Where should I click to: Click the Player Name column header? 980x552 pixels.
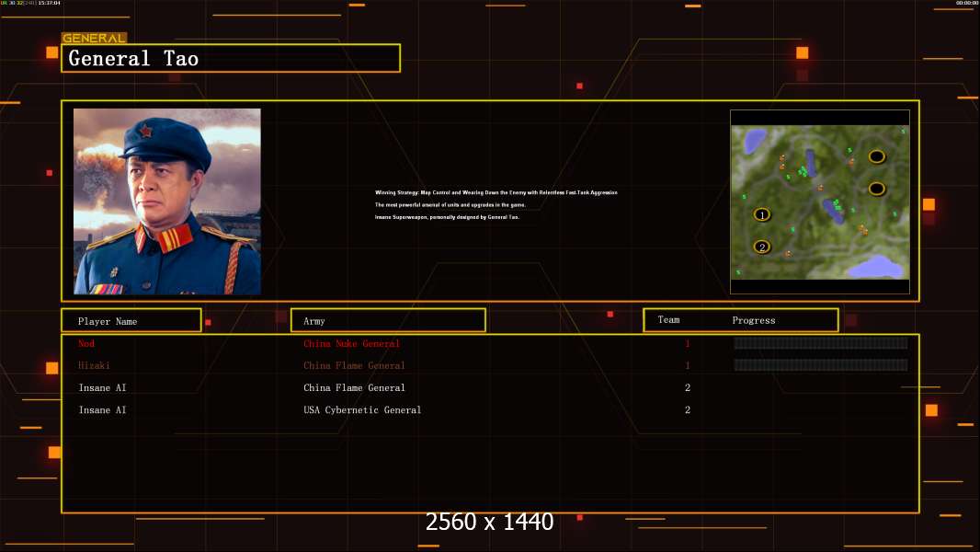(131, 321)
